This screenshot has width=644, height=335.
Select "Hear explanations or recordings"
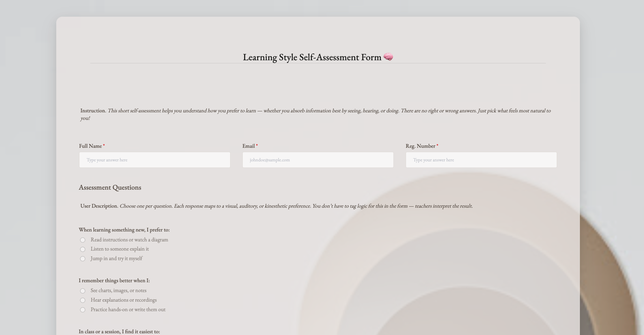click(x=83, y=300)
